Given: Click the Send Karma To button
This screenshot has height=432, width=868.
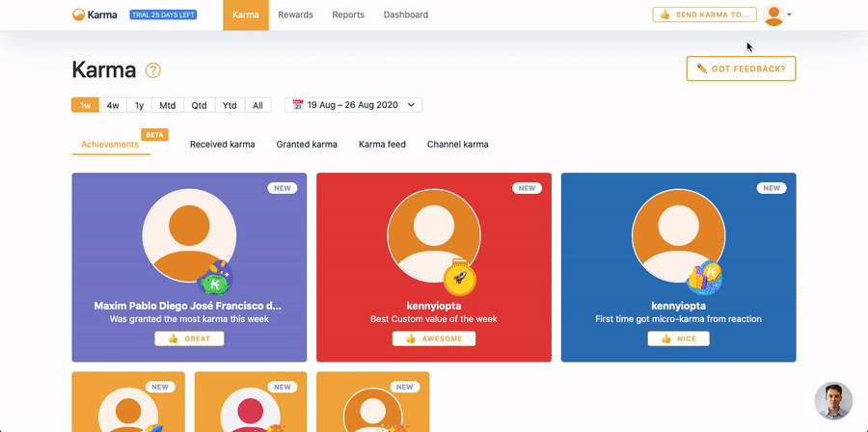Looking at the screenshot, I should tap(705, 14).
